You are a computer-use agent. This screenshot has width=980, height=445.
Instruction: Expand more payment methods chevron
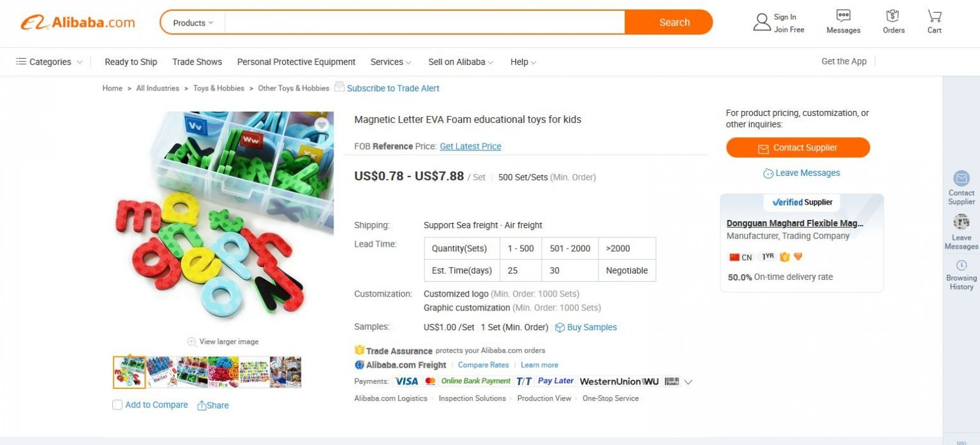688,382
